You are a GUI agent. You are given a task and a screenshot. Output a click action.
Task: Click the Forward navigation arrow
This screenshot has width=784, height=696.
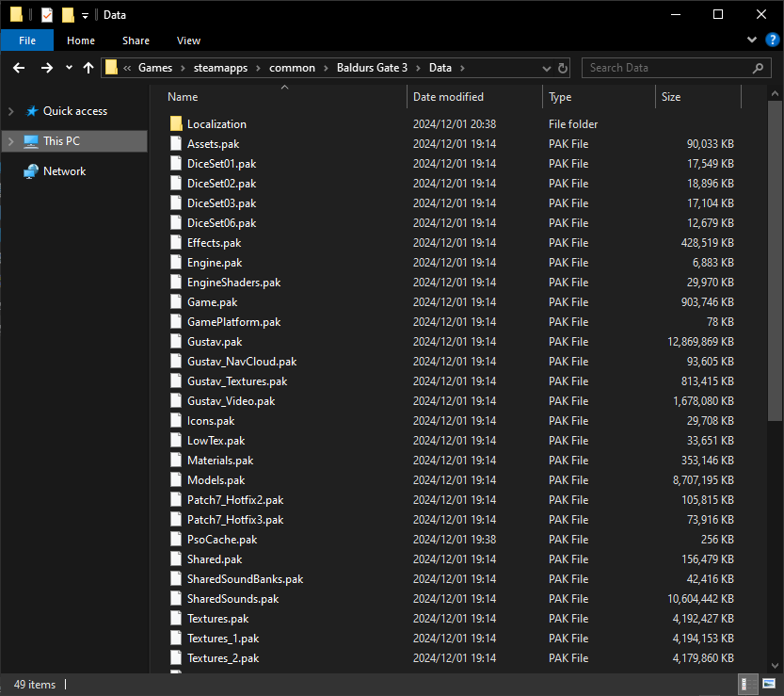coord(46,68)
